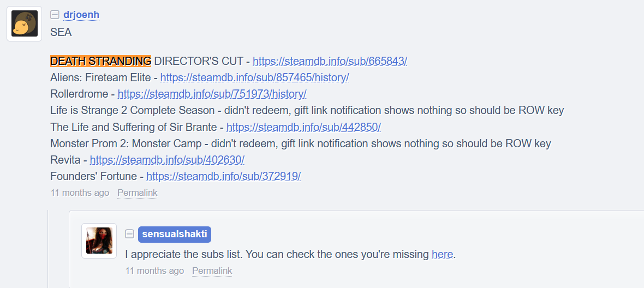Open drjoenh's avatar image
The image size is (644, 288).
pyautogui.click(x=25, y=24)
